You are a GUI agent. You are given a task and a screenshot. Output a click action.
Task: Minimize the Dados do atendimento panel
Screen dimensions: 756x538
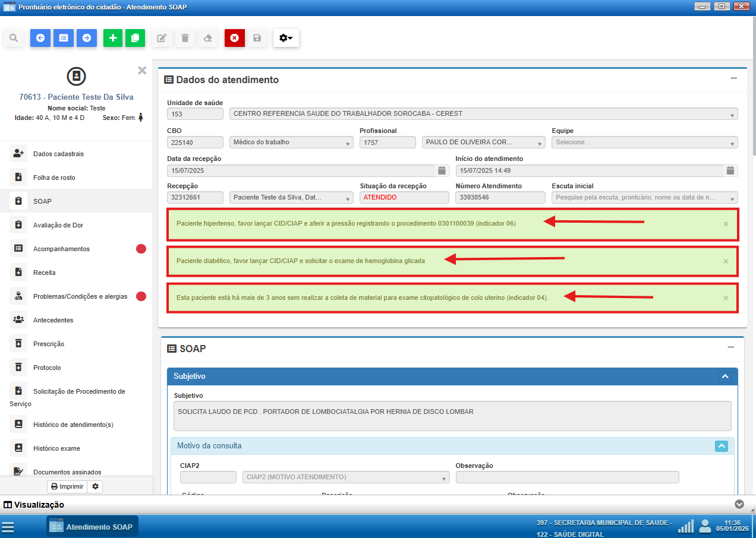tap(733, 78)
